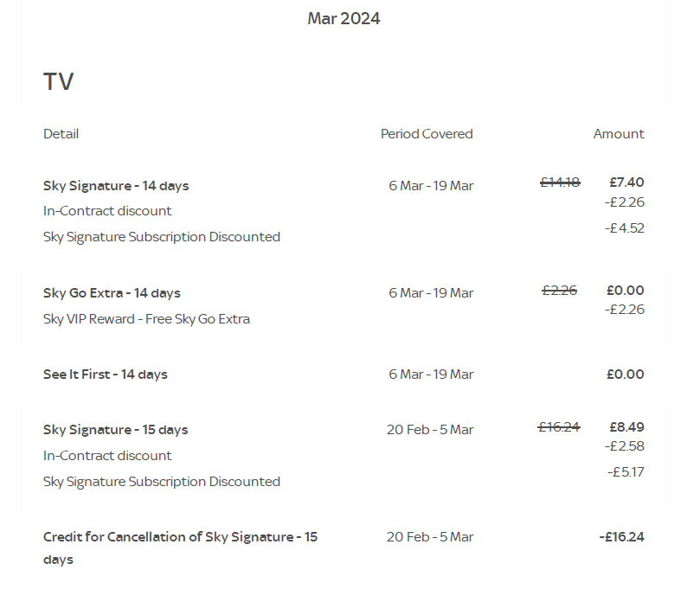700x602 pixels.
Task: Open the Sky Go Extra - 14 days item
Action: 112,293
